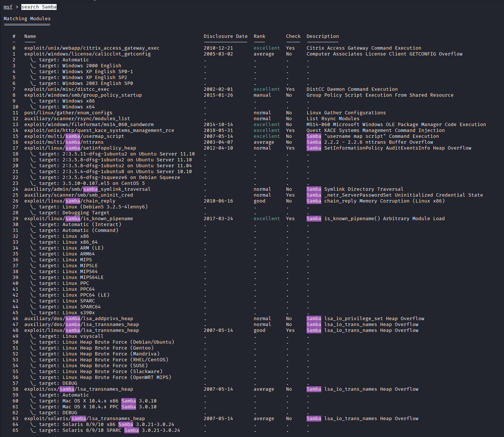The height and width of the screenshot is (437, 504).
Task: Select the 'Linux x86_64' target row
Action: [80, 242]
